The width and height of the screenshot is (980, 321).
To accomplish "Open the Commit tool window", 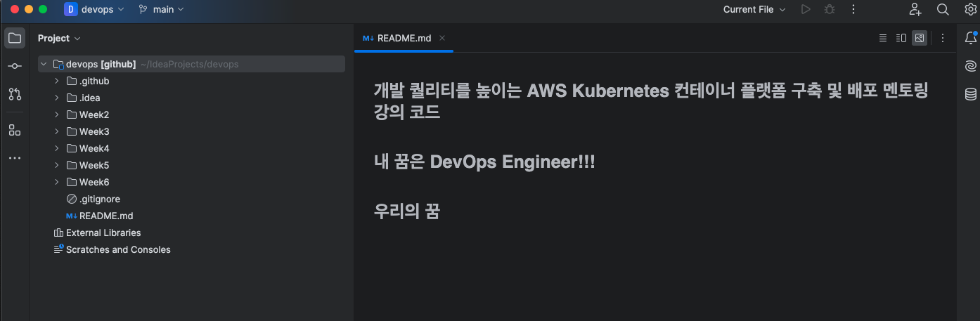I will (x=15, y=66).
